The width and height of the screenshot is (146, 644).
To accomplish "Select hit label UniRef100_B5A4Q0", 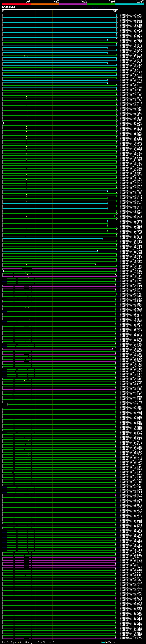I will pyautogui.click(x=131, y=294).
